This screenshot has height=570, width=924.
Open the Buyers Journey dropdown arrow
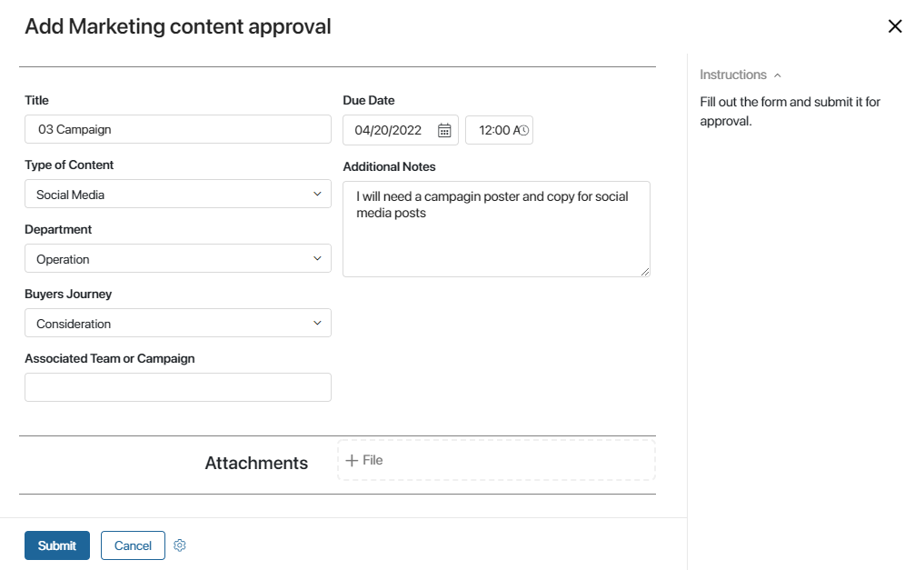point(317,323)
